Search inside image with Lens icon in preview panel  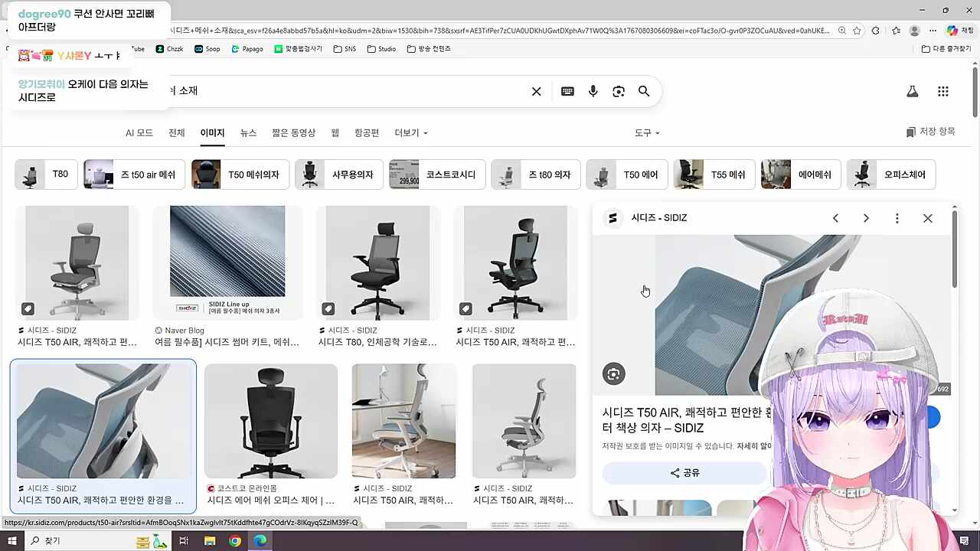(x=613, y=373)
